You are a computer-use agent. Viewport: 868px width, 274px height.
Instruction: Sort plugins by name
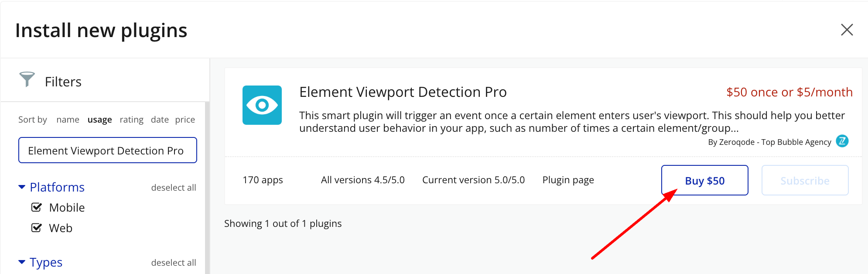[68, 120]
